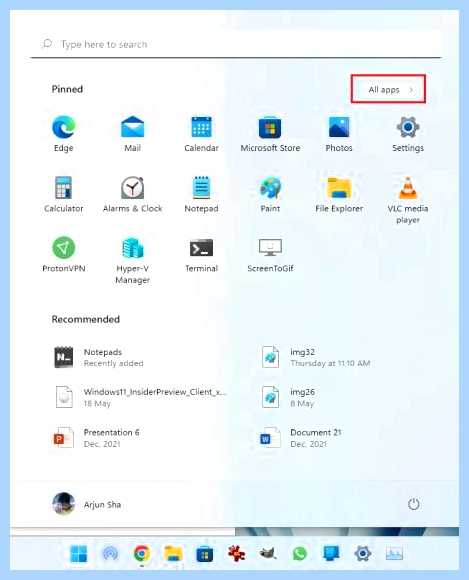This screenshot has height=580, width=469.
Task: Open the Arjun Sha user profile
Action: [x=87, y=504]
